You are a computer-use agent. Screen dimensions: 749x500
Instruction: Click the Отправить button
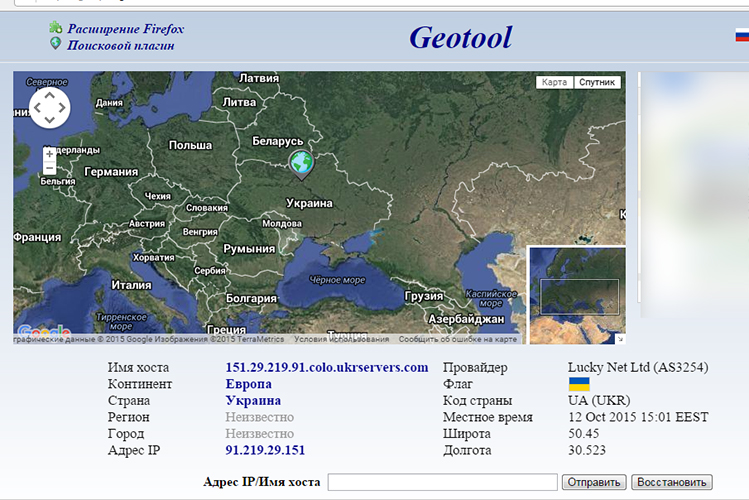(594, 482)
